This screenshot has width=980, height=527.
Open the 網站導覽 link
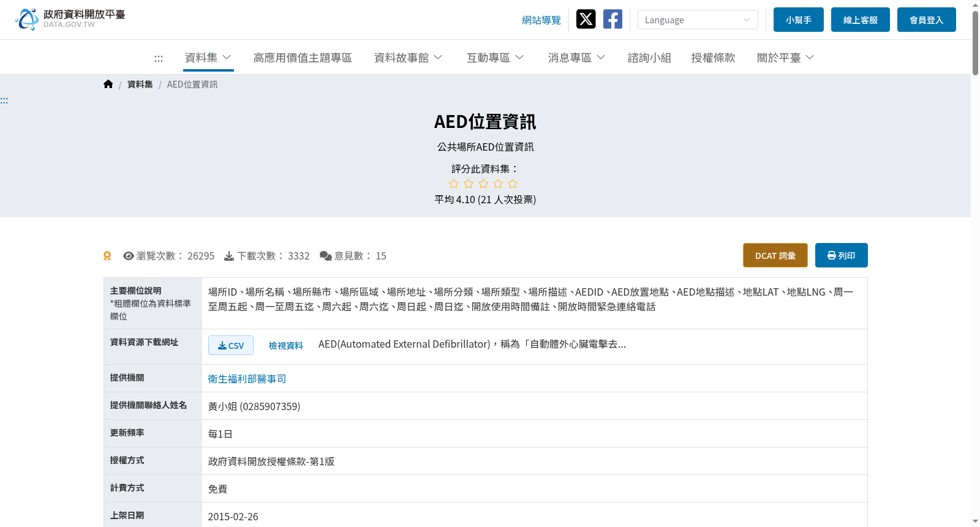point(541,20)
